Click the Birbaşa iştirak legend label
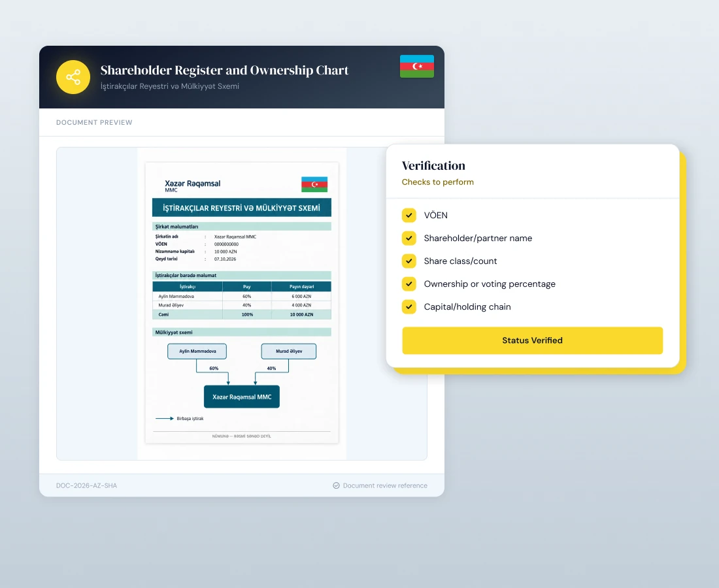This screenshot has height=588, width=719. pyautogui.click(x=190, y=418)
